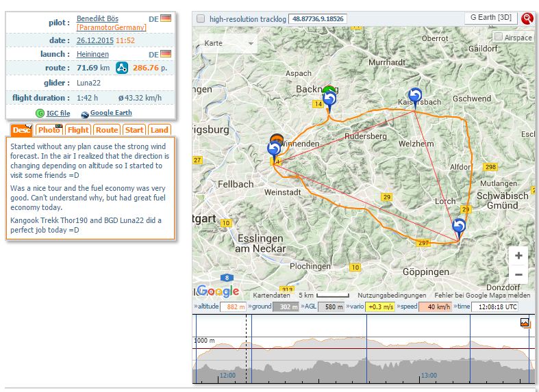
Task: Select the Land tab
Action: coord(159,130)
